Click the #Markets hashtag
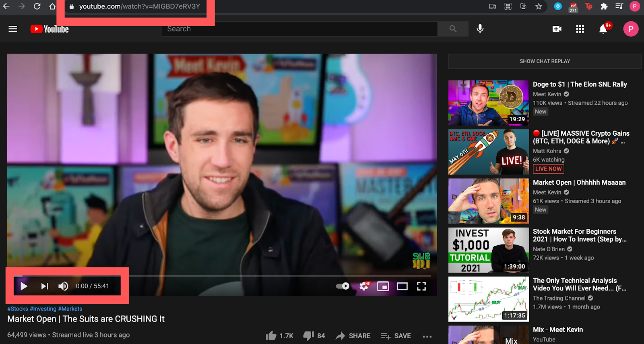 (x=70, y=309)
